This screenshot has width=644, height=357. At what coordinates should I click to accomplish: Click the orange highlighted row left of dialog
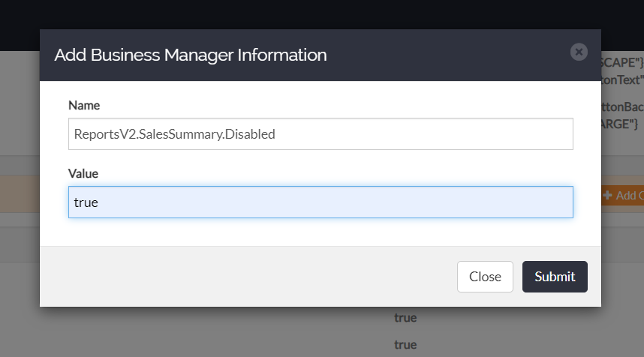coord(20,193)
